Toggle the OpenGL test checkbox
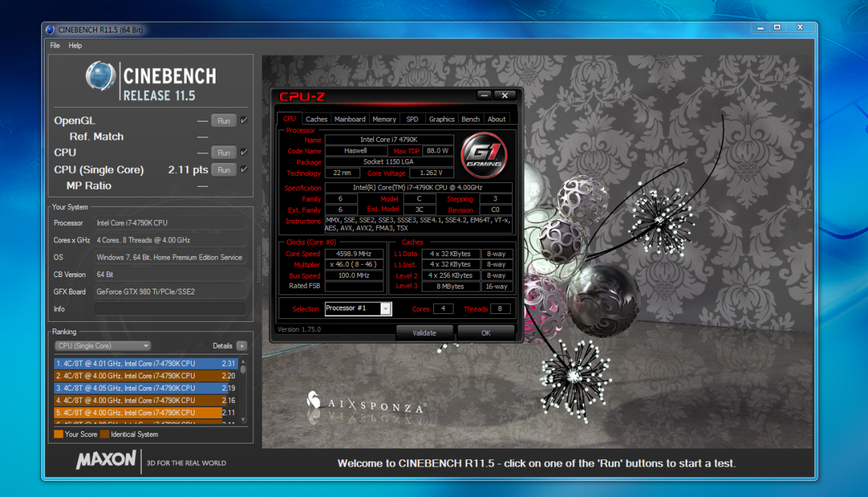 coord(244,121)
